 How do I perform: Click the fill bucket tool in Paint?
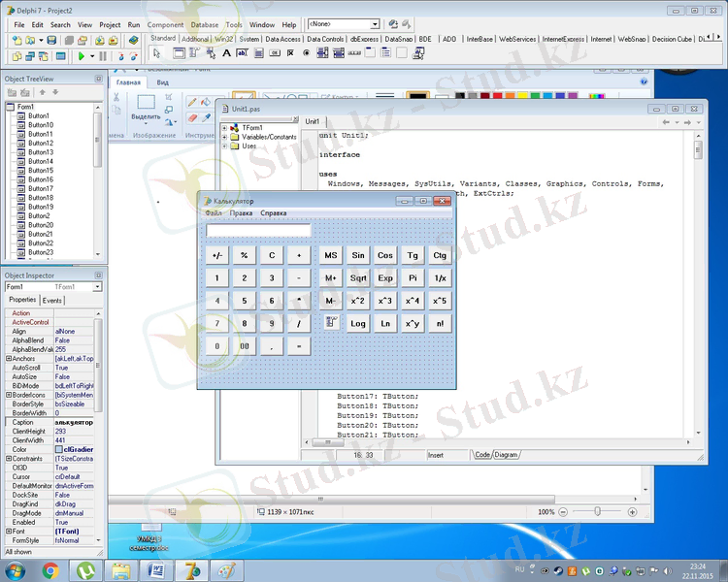tap(206, 103)
